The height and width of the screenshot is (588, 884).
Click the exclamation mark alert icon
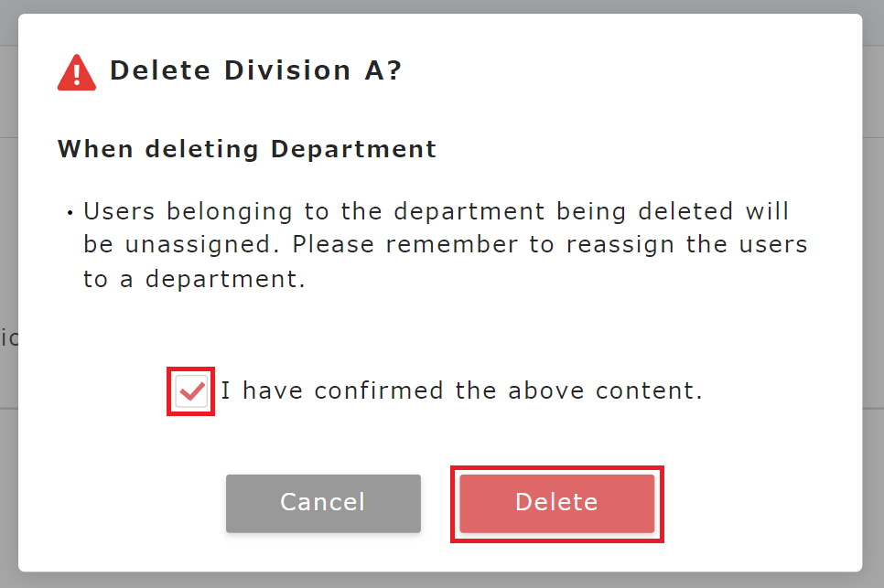point(77,72)
